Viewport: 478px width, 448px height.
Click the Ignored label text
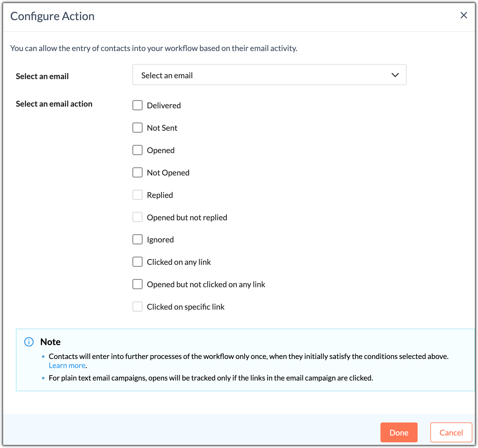(160, 240)
